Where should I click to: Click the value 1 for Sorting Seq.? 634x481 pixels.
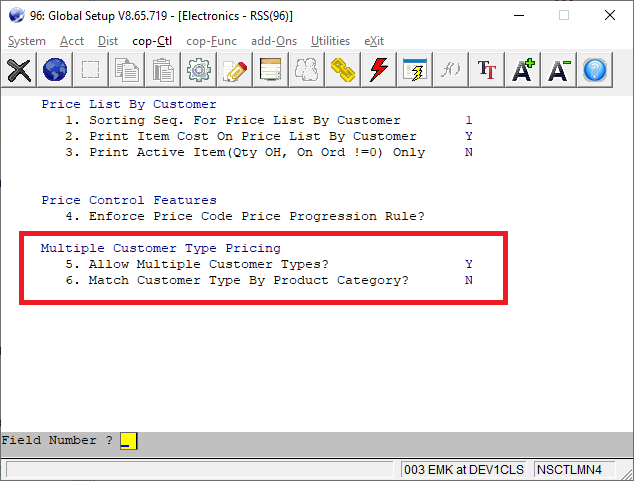click(469, 120)
